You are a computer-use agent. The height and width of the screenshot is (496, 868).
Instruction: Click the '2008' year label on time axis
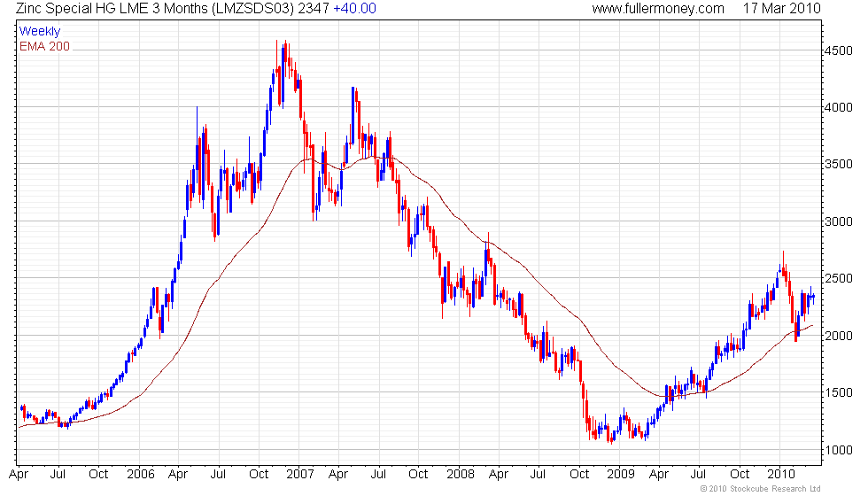[460, 474]
